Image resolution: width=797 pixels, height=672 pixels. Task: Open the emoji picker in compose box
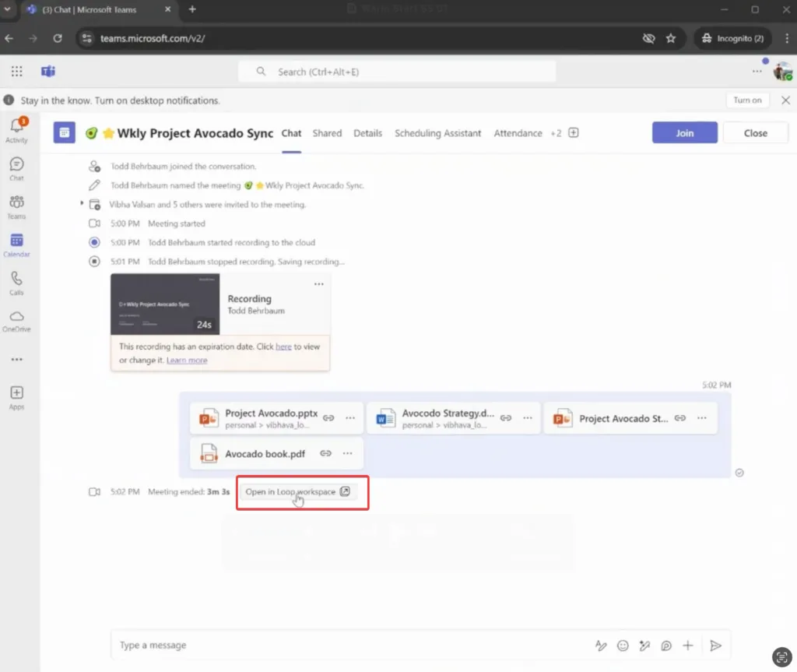623,645
